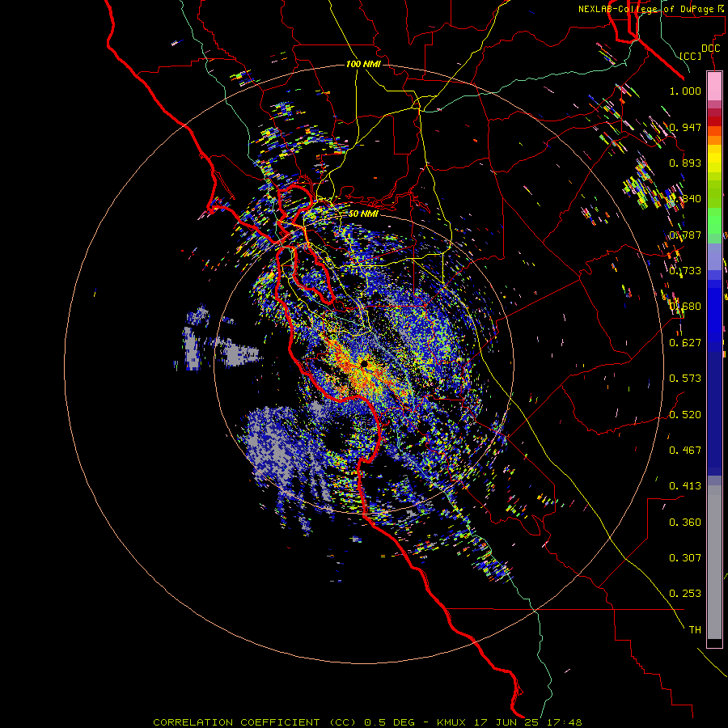Pick the bright green swatch on the scale
This screenshot has height=728, width=728.
[714, 221]
